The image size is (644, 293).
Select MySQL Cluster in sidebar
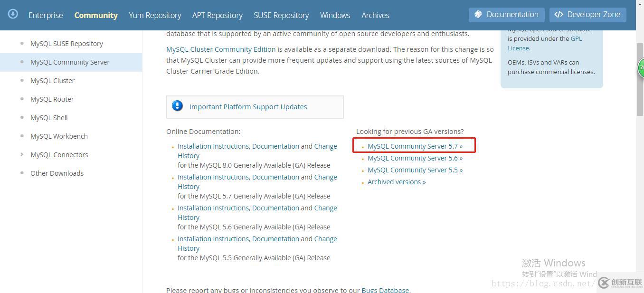[52, 81]
